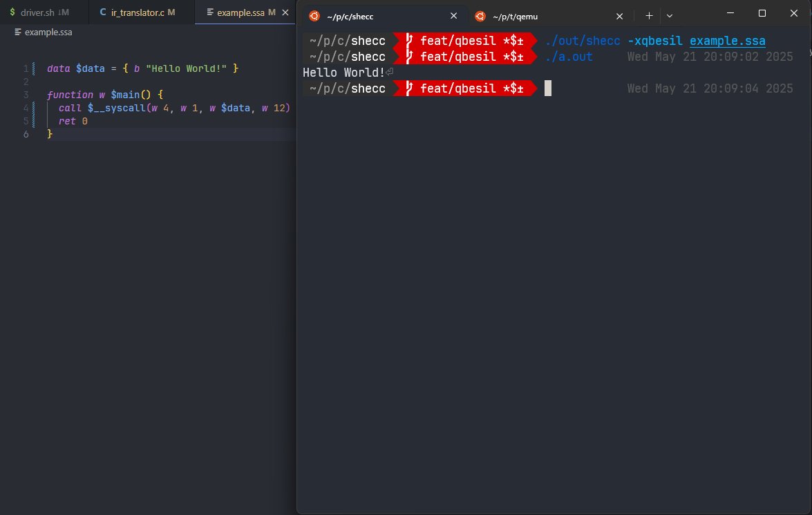812x515 pixels.
Task: Click line number 3 in the editor
Action: pyautogui.click(x=26, y=95)
